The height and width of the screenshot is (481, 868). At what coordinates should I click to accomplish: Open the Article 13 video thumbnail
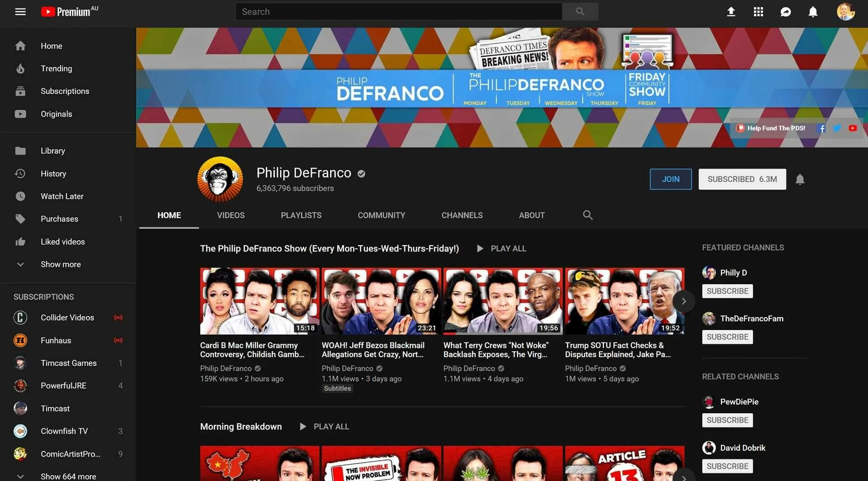[624, 463]
